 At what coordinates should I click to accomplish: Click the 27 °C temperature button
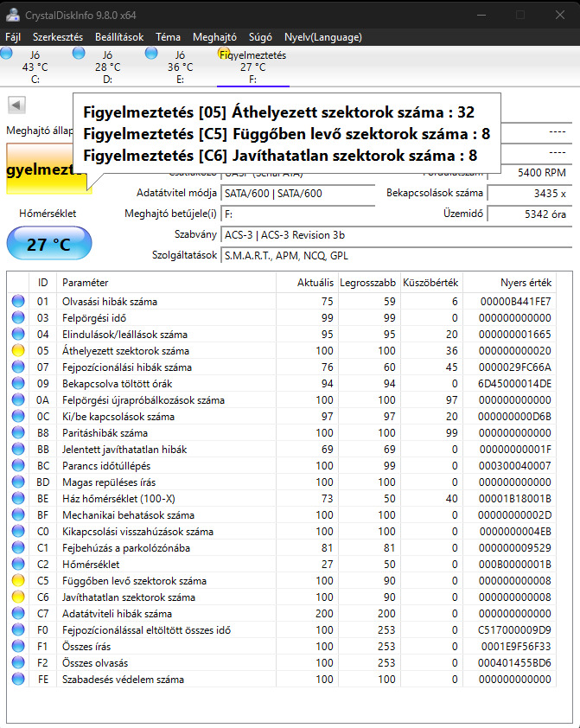pos(48,243)
